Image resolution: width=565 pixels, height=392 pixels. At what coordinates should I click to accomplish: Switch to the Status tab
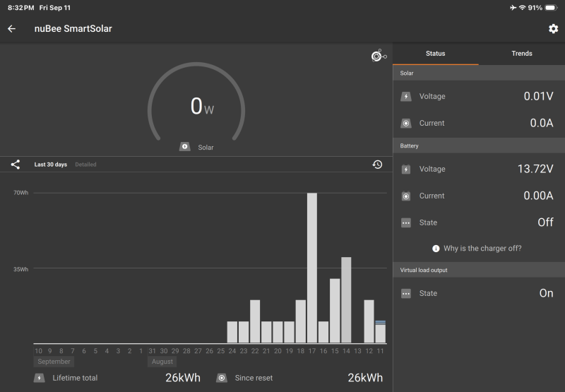click(435, 54)
